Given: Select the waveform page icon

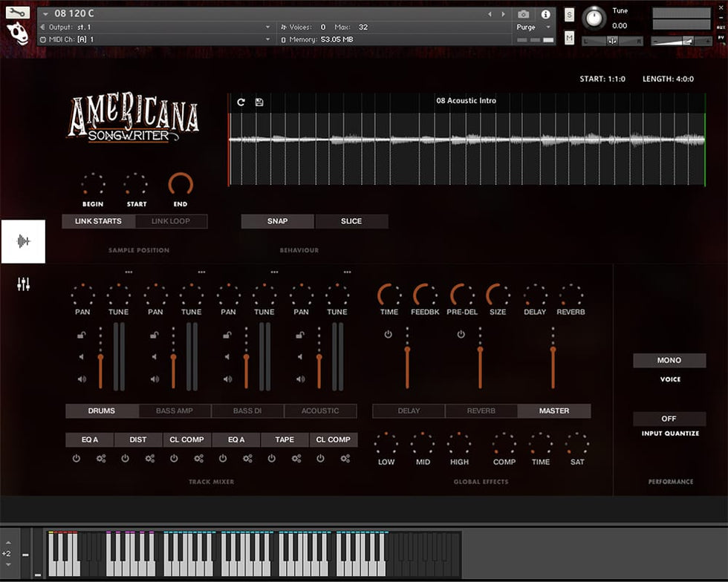Looking at the screenshot, I should (x=23, y=241).
